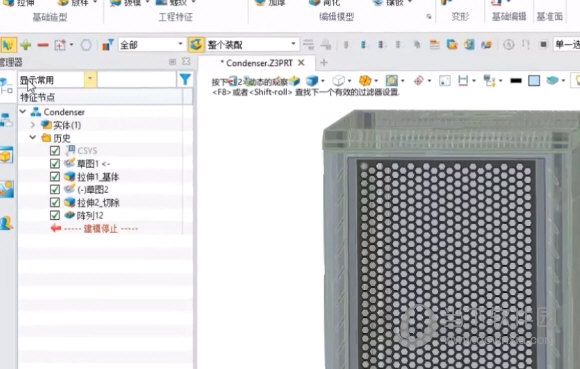Click the search field beside 显示常用
Screen dimensions: 580x369
[x=136, y=79]
